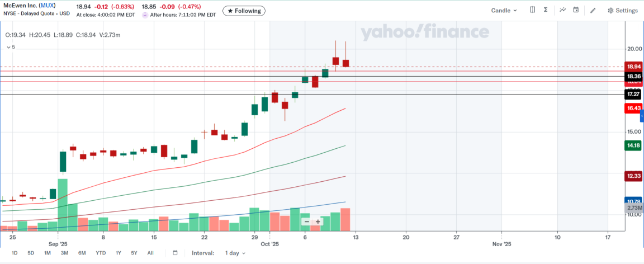The width and height of the screenshot is (644, 264).
Task: Choose the 6M time range
Action: pos(82,253)
